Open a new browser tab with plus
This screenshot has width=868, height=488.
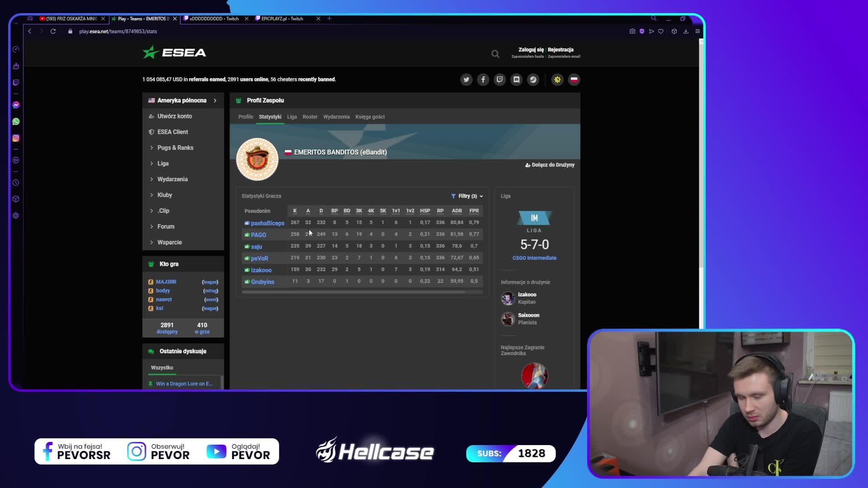point(329,19)
